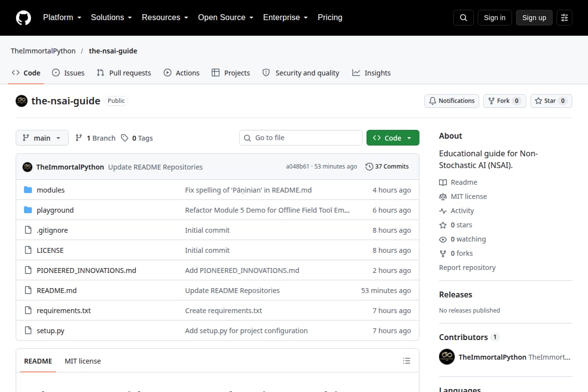
Task: Click the Notifications button
Action: pyautogui.click(x=452, y=101)
